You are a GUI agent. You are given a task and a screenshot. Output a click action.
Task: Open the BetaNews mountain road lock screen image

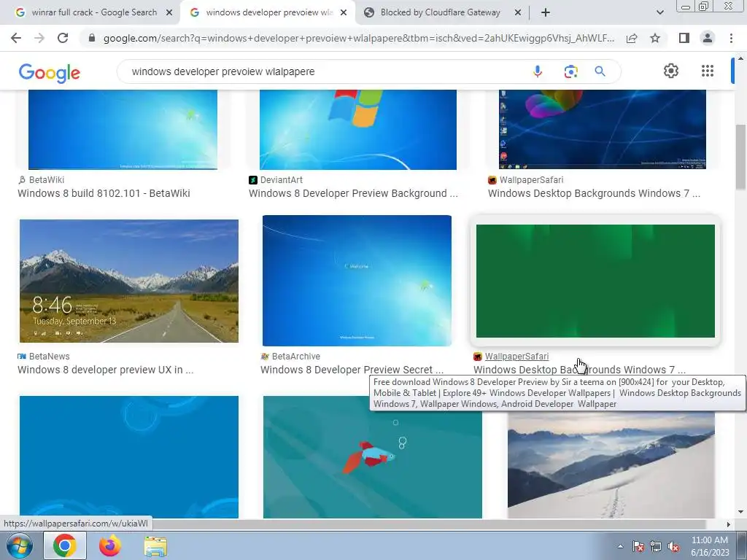point(128,281)
